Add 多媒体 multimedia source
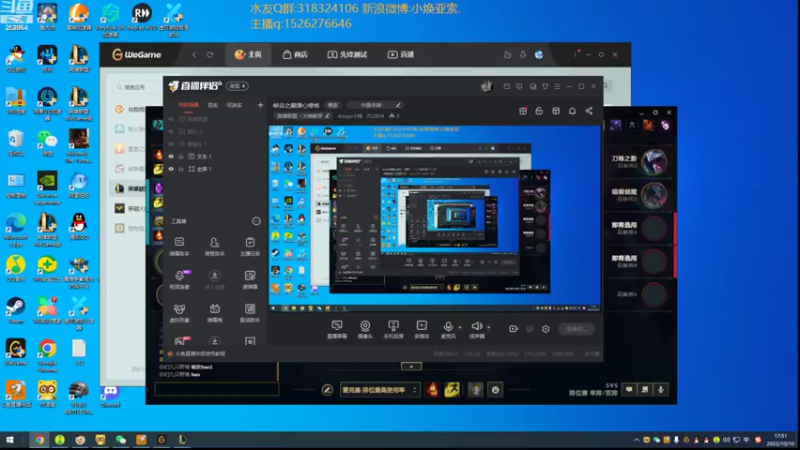This screenshot has height=450, width=800. pos(421,329)
